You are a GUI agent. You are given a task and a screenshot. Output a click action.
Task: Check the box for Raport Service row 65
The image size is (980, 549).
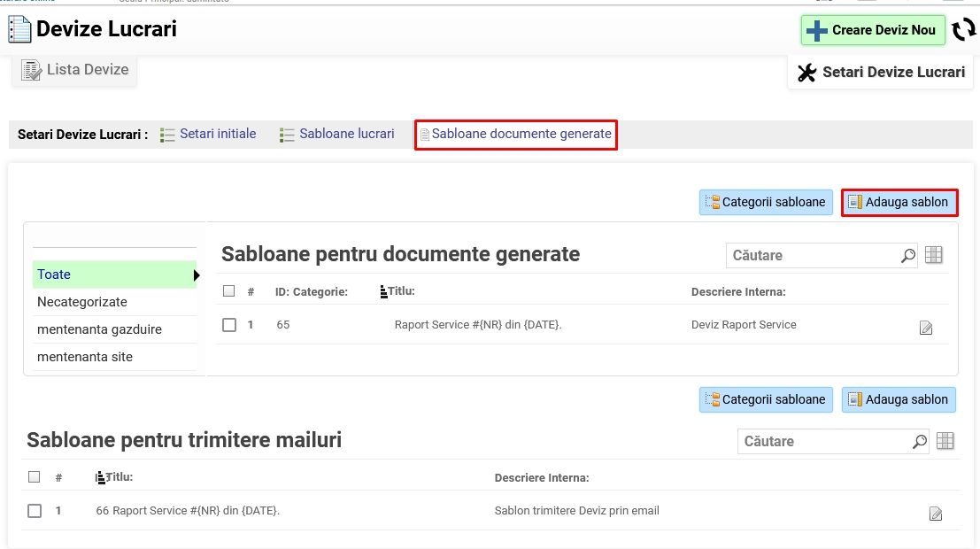click(x=229, y=325)
